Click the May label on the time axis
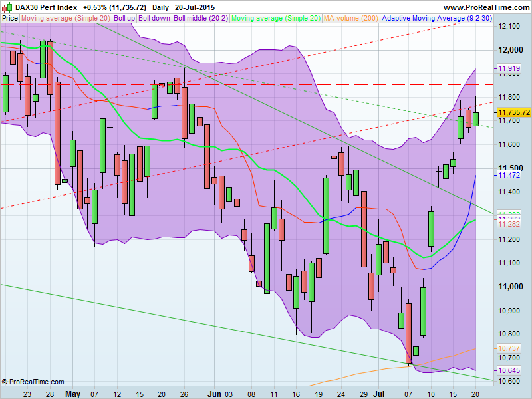532x399 pixels. click(x=72, y=394)
